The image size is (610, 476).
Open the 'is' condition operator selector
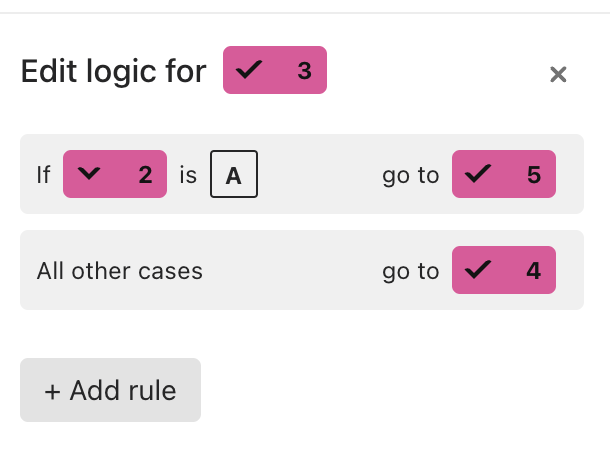point(188,175)
